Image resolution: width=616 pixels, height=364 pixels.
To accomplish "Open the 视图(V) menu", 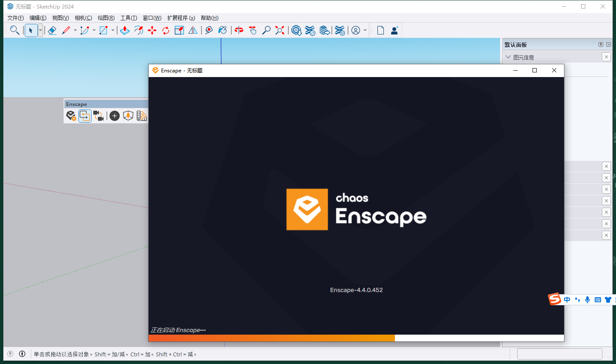I will [x=60, y=18].
